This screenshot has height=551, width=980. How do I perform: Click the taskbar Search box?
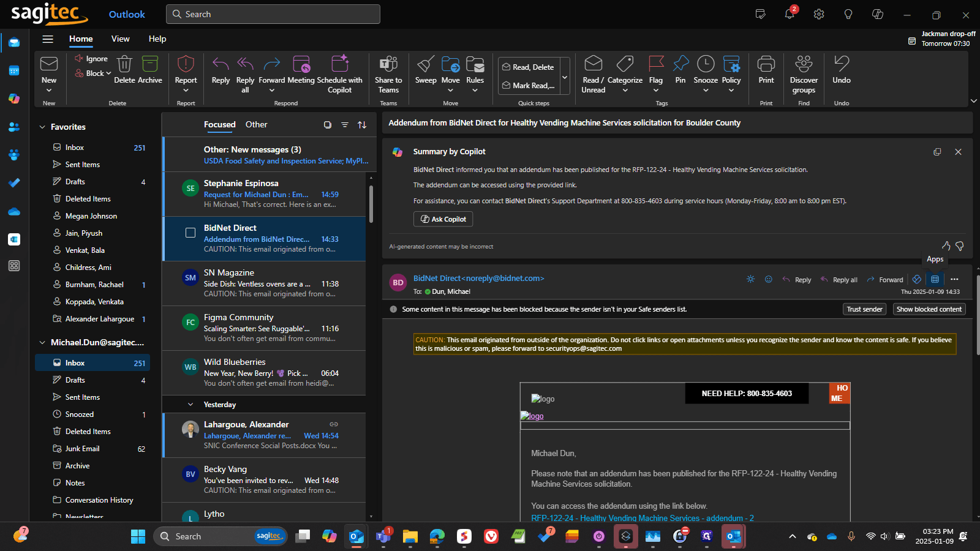(x=221, y=536)
